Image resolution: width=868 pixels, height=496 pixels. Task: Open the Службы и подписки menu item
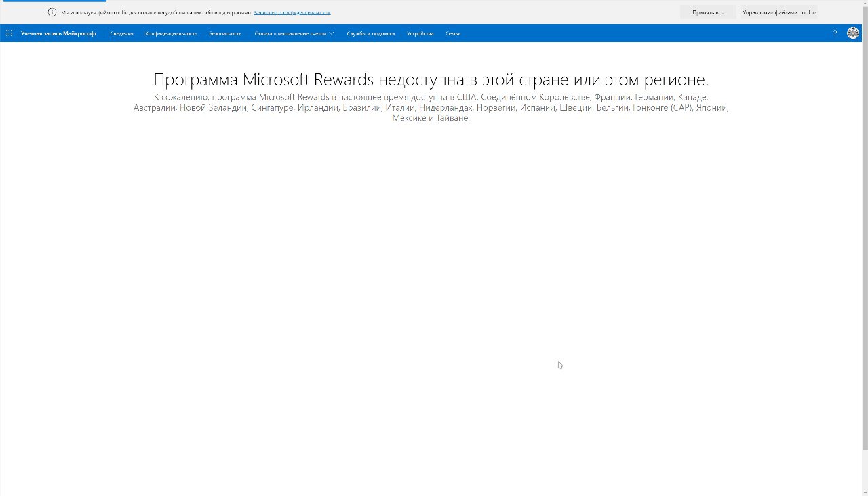[370, 33]
